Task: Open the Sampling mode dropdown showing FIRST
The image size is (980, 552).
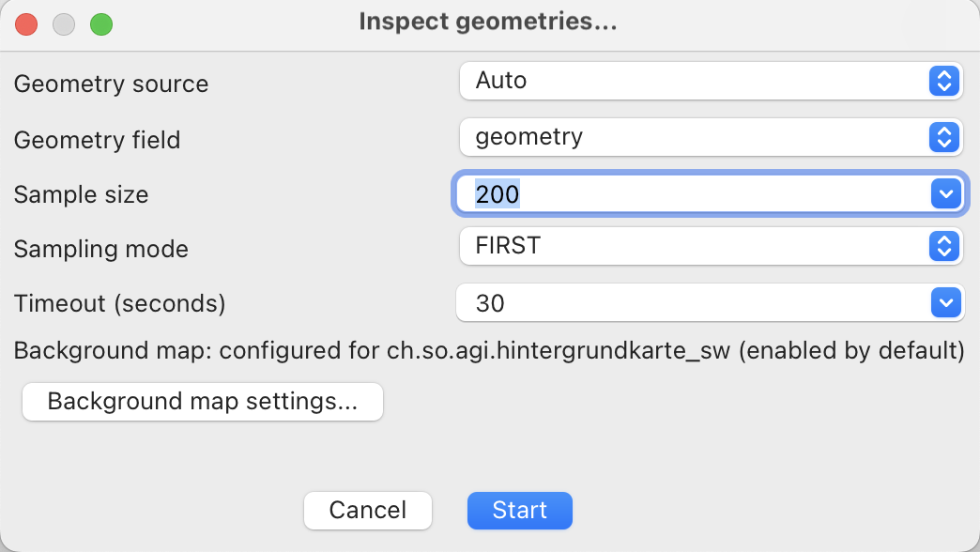Action: [710, 247]
